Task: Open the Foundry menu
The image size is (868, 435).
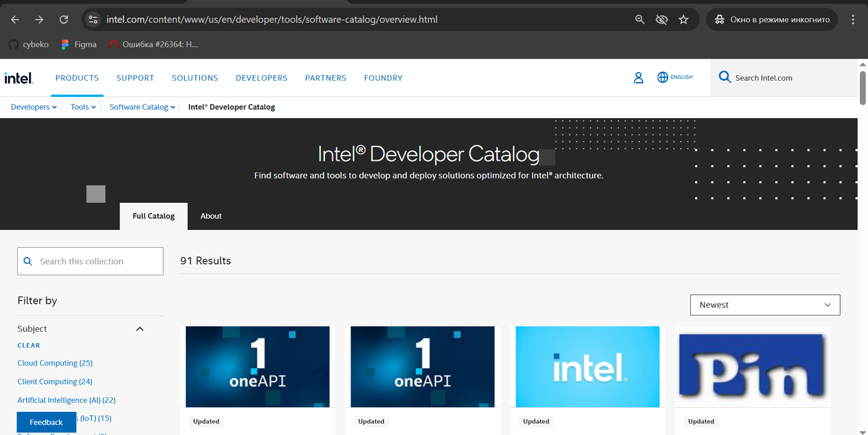Action: click(x=383, y=78)
